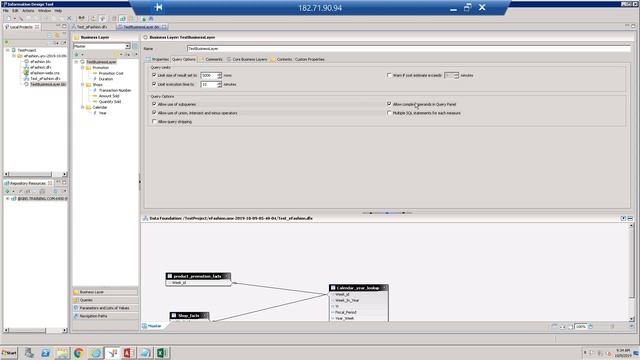
Task: Select the Quantity Sold measure
Action: (x=109, y=102)
